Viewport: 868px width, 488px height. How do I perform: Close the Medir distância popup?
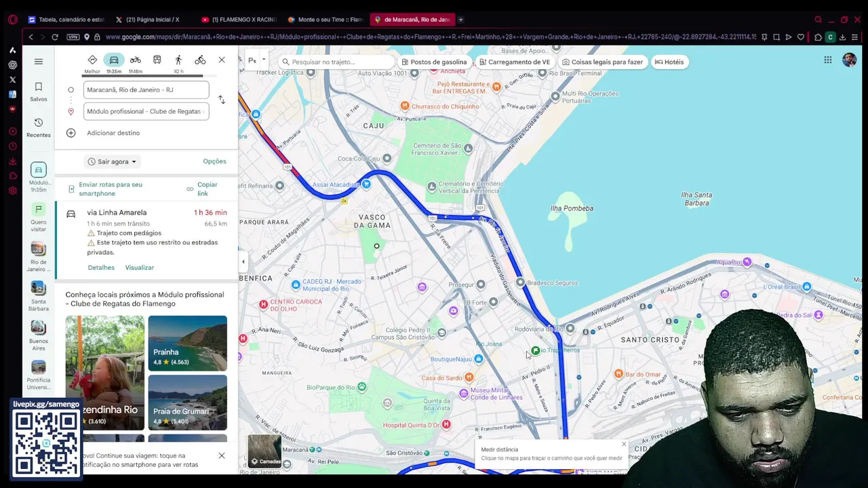tap(624, 445)
